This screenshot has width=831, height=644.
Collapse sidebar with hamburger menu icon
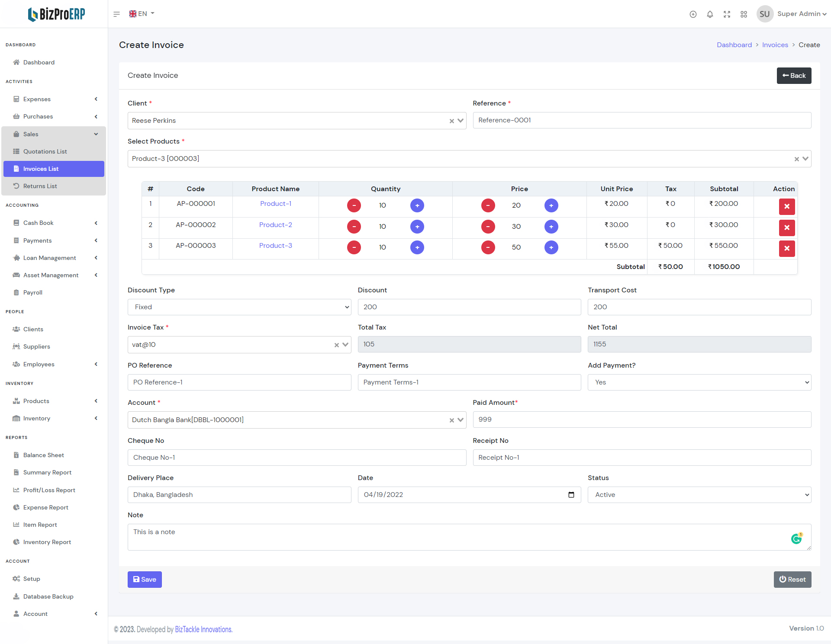coord(116,14)
